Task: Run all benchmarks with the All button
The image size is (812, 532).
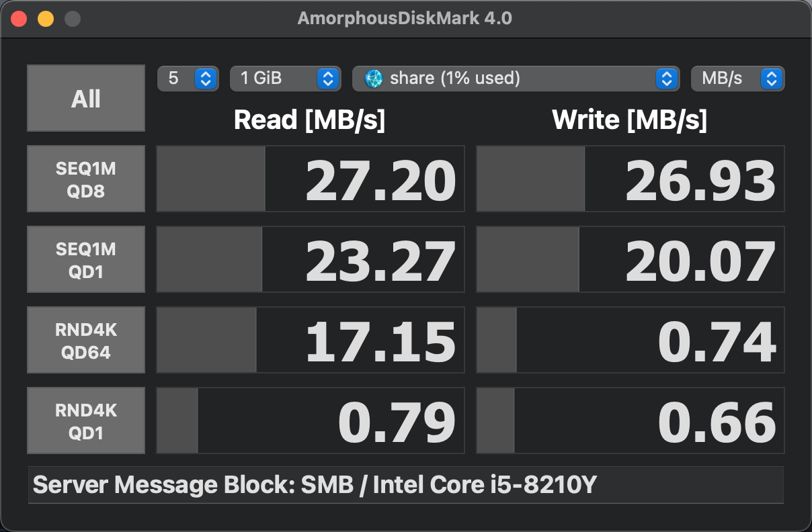Action: [x=86, y=98]
